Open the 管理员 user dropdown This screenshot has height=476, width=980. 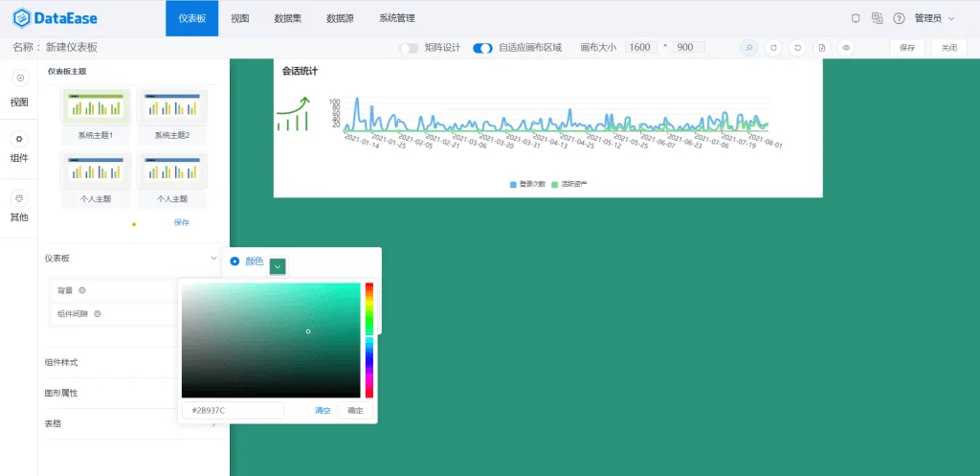[934, 18]
